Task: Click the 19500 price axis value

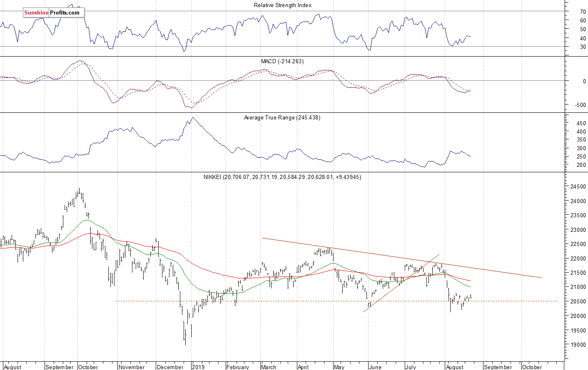Action: click(578, 330)
